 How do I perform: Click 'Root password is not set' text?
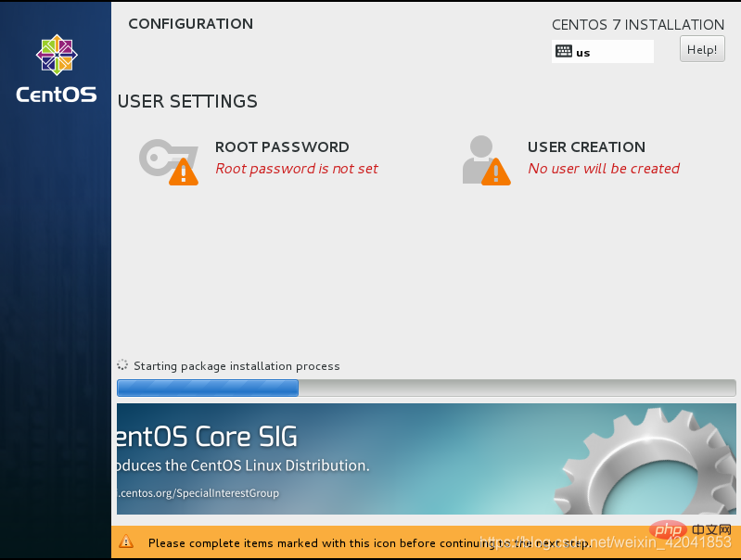[297, 169]
